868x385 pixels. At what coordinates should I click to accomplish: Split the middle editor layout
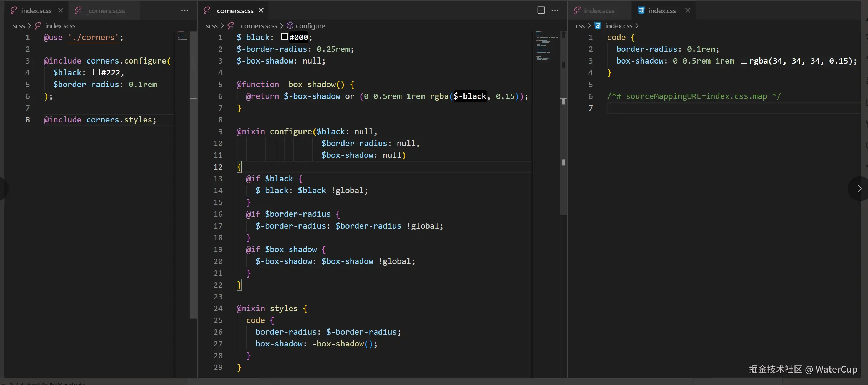541,10
